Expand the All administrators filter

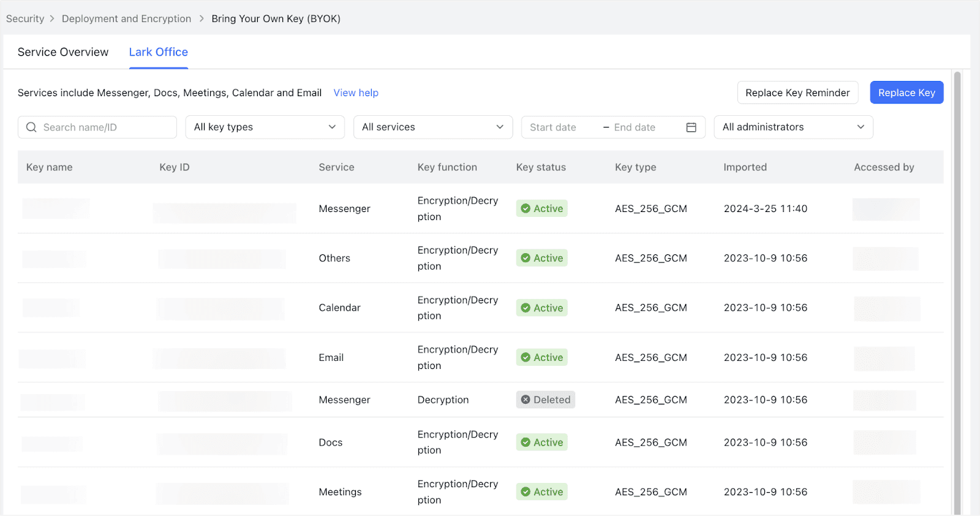coord(793,127)
